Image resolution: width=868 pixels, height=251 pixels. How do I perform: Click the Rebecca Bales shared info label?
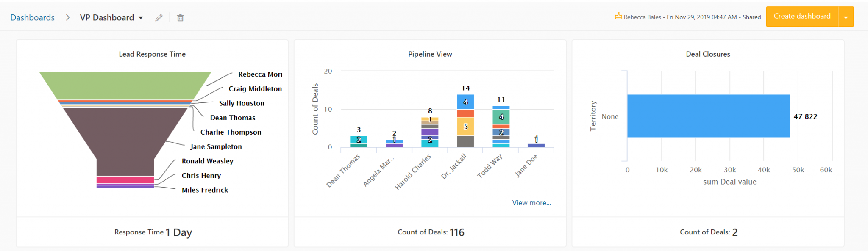(x=691, y=17)
